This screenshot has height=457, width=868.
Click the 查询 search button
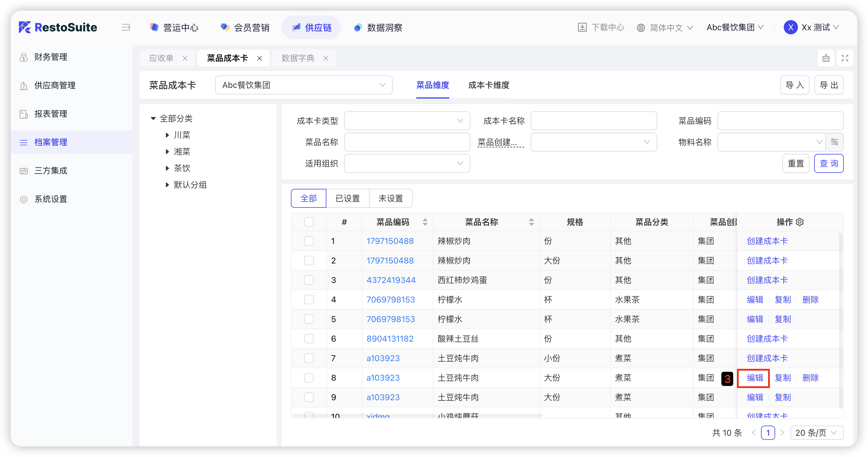829,164
